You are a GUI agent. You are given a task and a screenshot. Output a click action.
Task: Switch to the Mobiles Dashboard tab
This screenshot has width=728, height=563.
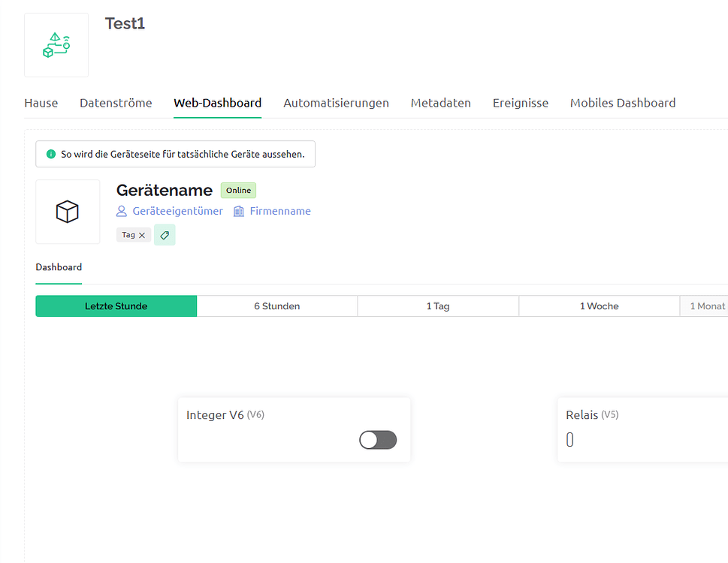tap(622, 103)
